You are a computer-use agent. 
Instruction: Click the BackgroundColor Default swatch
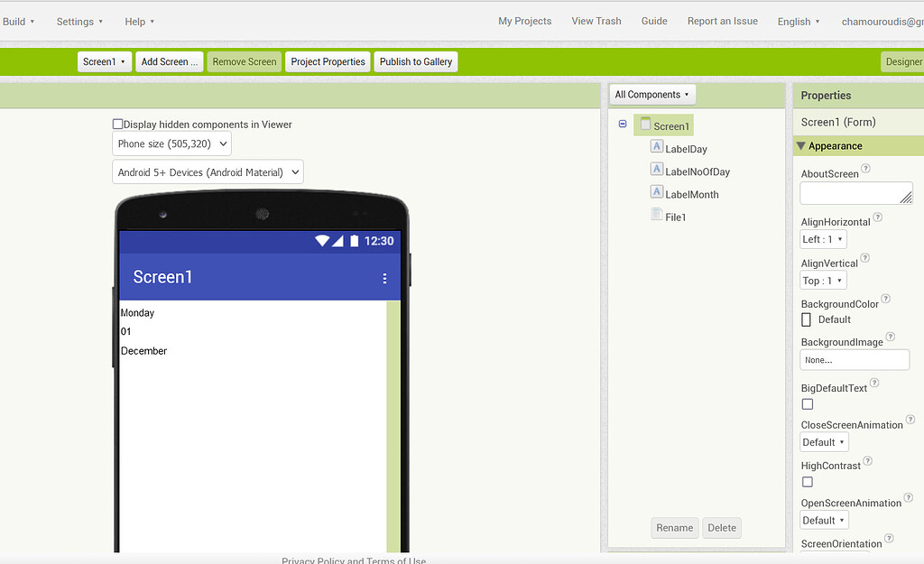point(807,319)
